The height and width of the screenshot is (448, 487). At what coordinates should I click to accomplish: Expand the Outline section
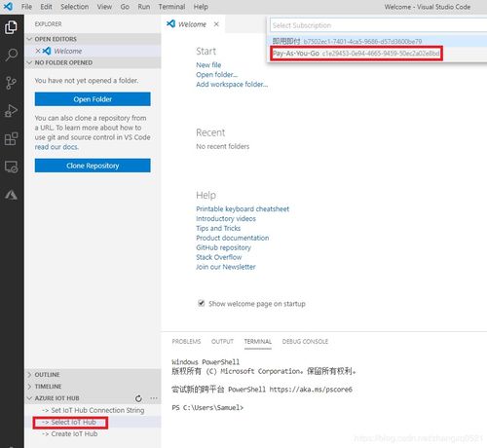[30, 375]
